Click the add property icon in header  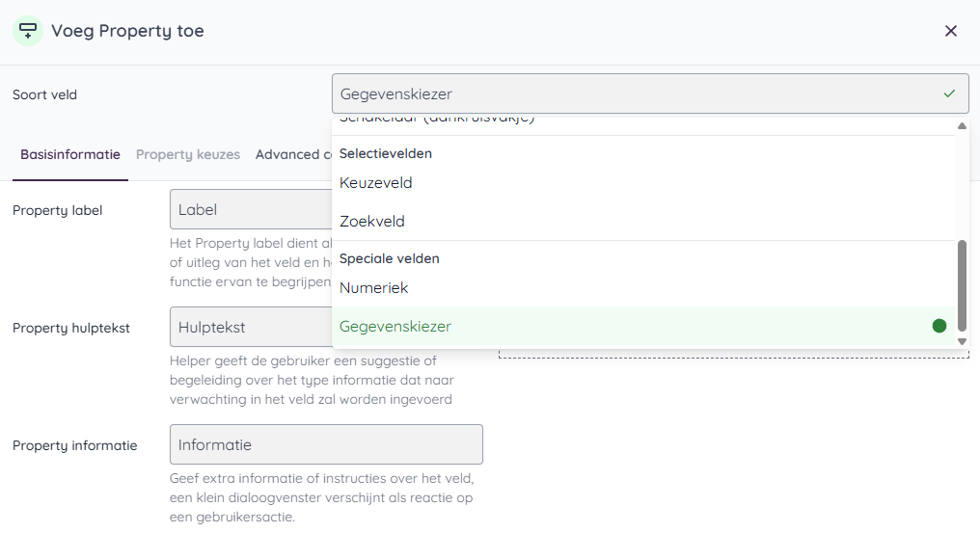pos(28,31)
